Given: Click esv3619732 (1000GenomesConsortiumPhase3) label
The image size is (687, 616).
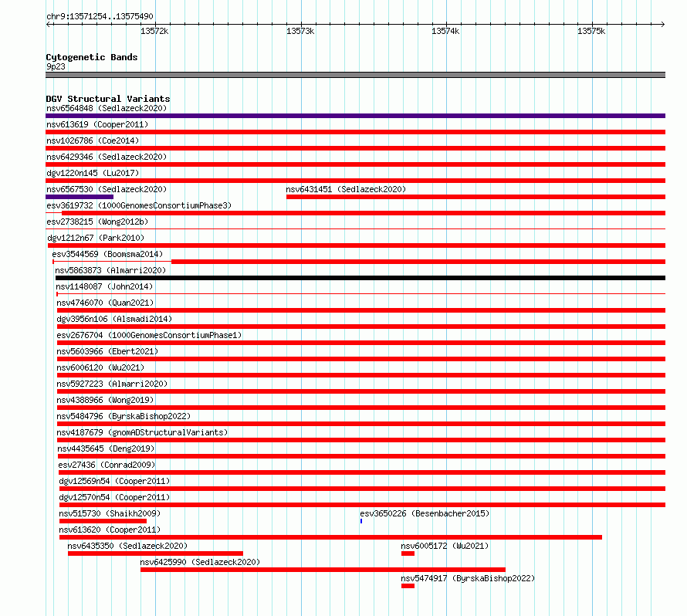Looking at the screenshot, I should 139,205.
